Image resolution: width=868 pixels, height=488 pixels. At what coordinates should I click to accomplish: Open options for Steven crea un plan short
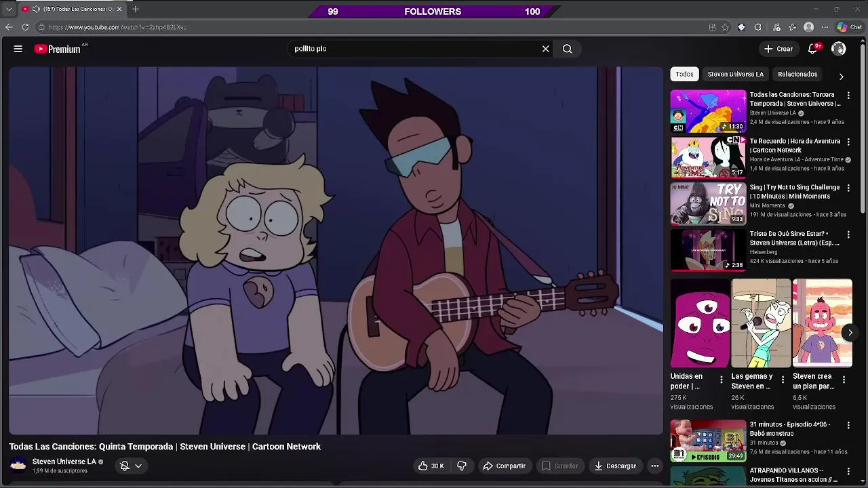(x=844, y=380)
